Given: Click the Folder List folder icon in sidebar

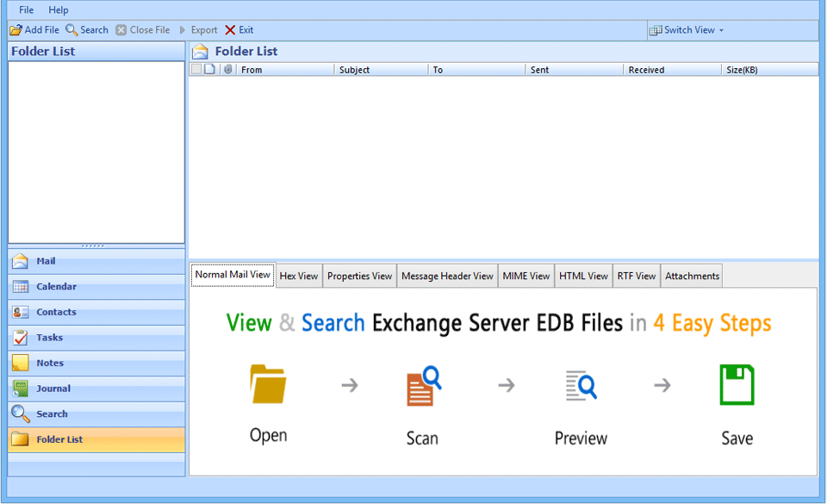Looking at the screenshot, I should coord(20,439).
